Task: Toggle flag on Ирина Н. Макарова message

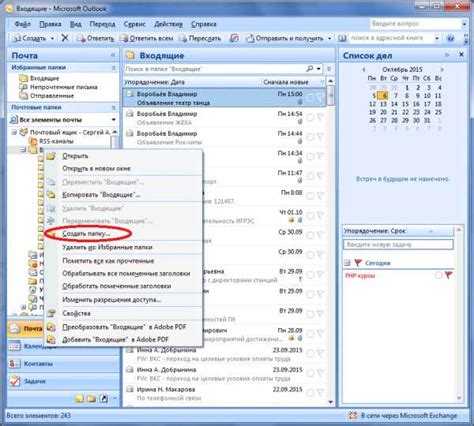Action: (x=320, y=393)
